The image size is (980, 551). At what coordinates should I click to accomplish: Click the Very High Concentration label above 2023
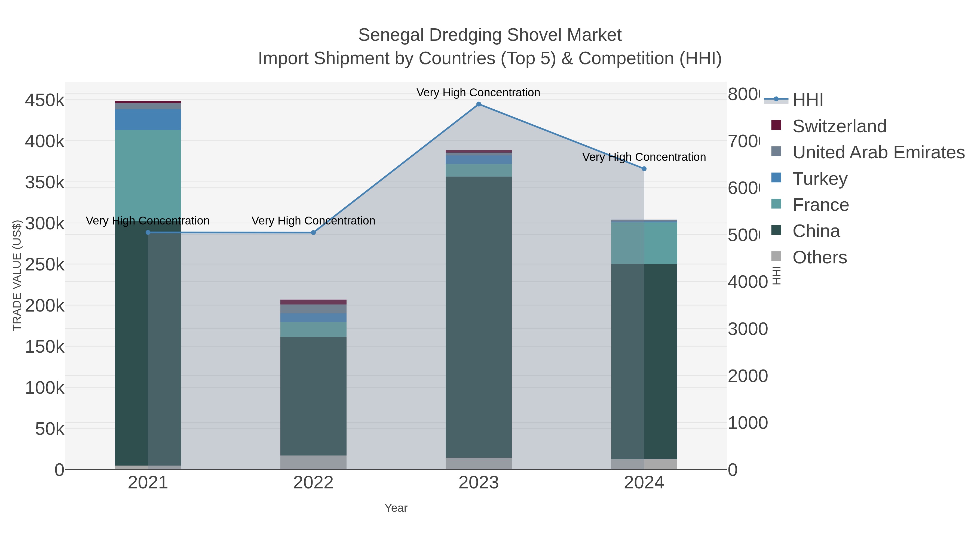(x=479, y=93)
